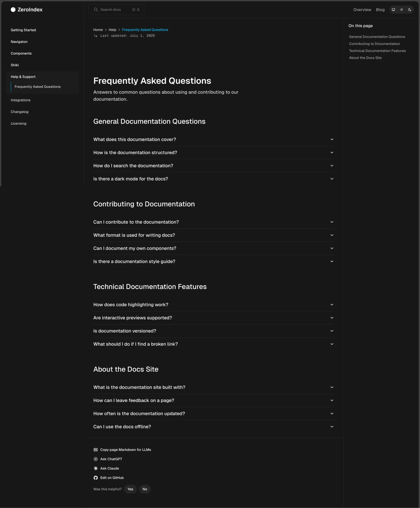This screenshot has height=508, width=420.
Task: Click the ChatGPT logo icon
Action: pos(96,459)
